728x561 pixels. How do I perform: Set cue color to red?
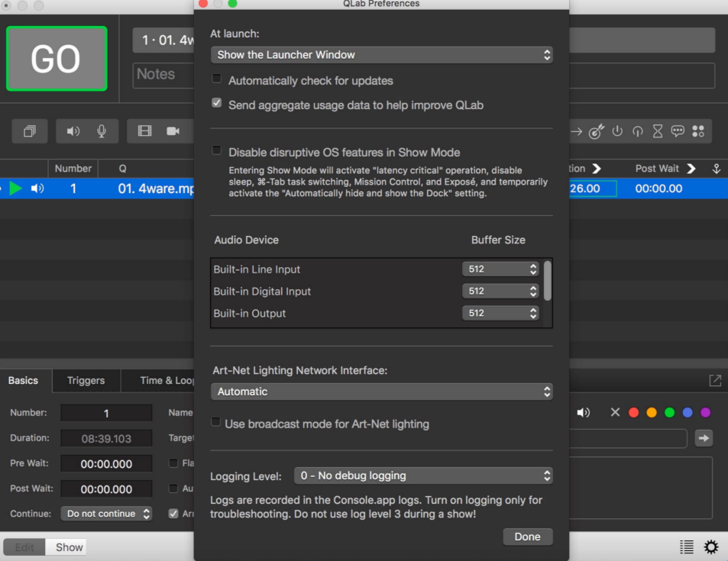(633, 412)
